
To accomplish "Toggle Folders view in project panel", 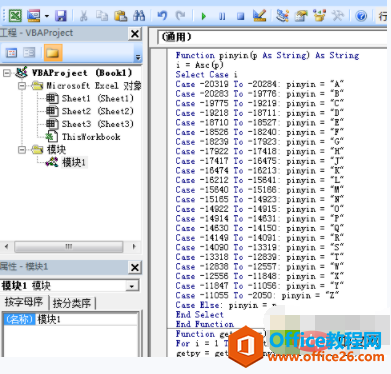I will (x=53, y=53).
